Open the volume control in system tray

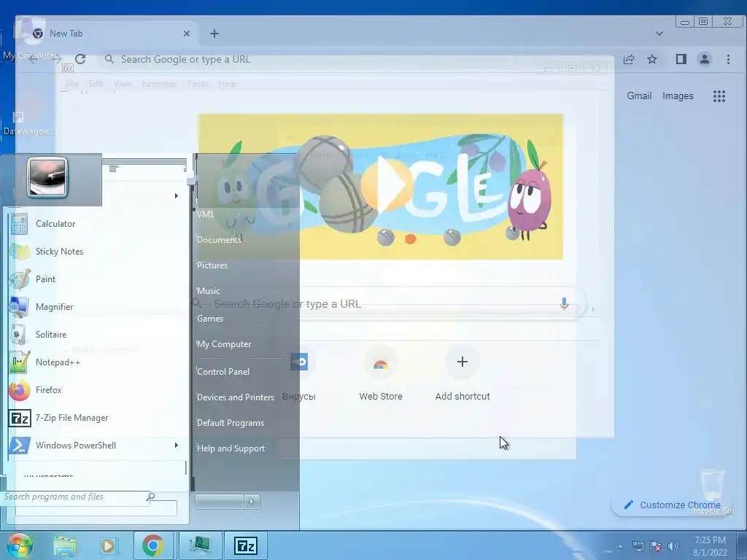(673, 546)
